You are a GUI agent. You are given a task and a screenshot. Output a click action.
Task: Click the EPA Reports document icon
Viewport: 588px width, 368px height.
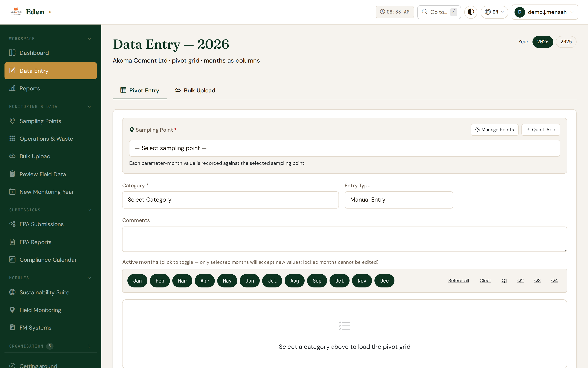click(x=12, y=242)
